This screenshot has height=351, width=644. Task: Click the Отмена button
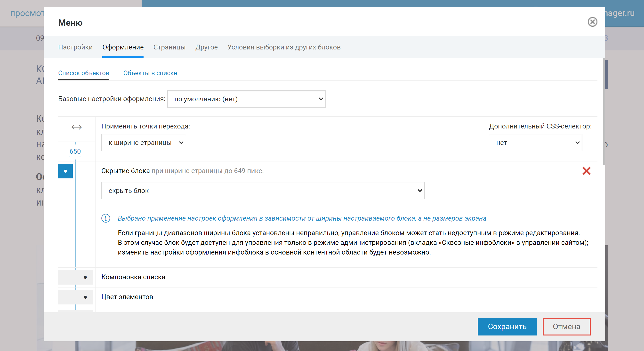coord(566,327)
